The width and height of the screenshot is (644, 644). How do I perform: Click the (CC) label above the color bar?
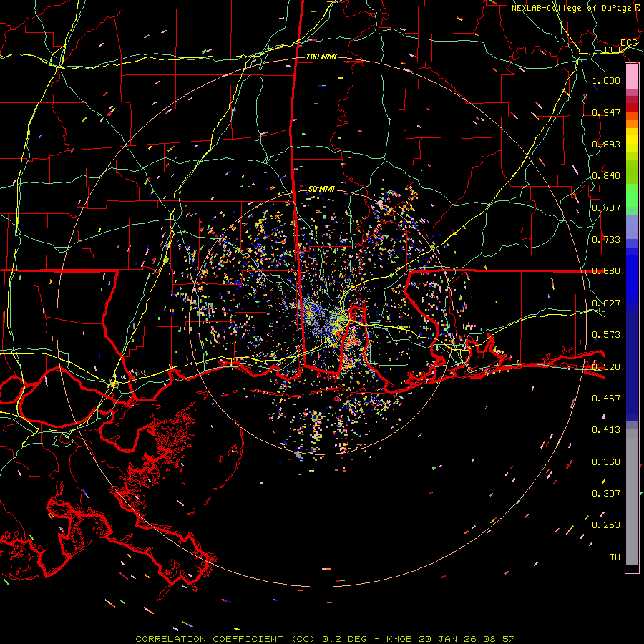[611, 50]
